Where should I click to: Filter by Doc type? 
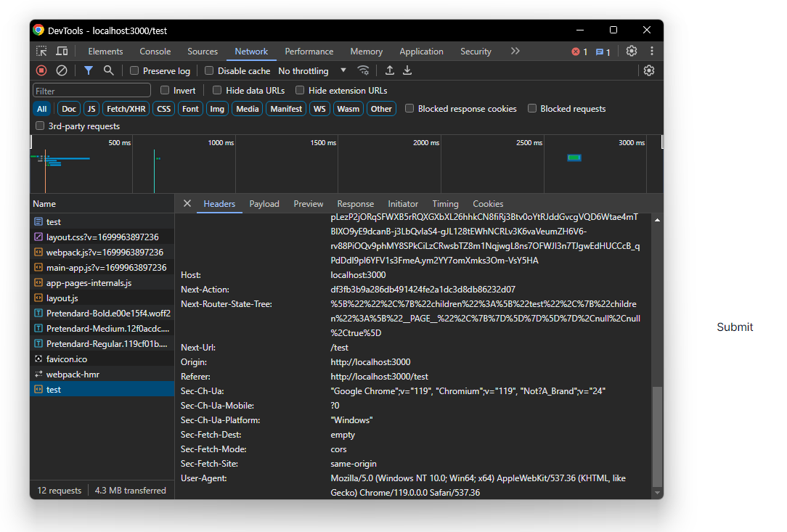tap(69, 109)
